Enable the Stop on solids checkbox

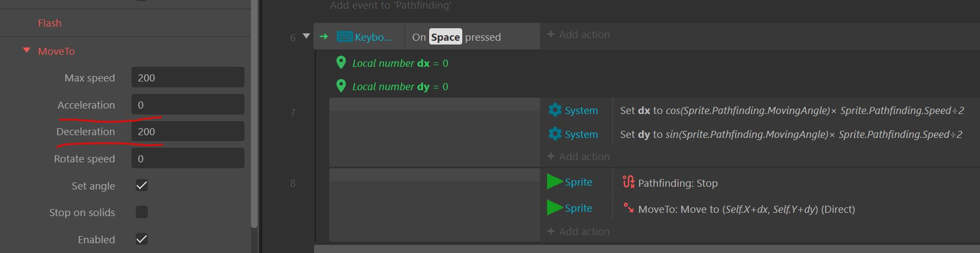click(142, 212)
